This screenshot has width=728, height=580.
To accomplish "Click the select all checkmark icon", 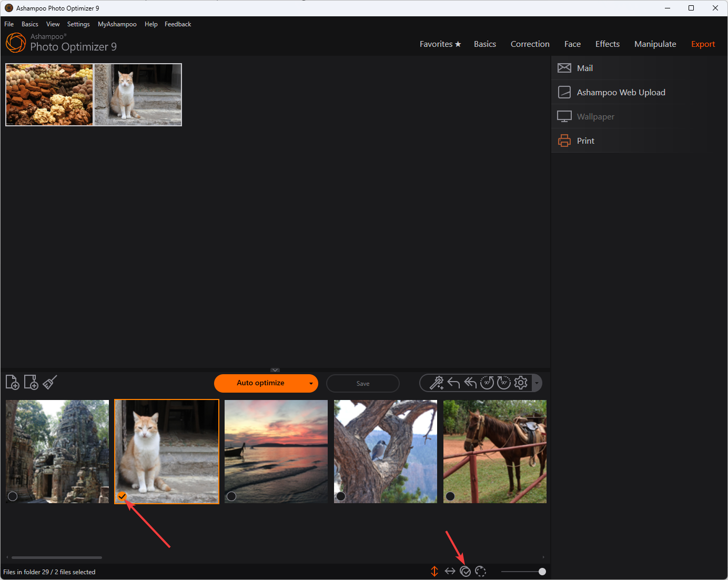I will coord(466,572).
